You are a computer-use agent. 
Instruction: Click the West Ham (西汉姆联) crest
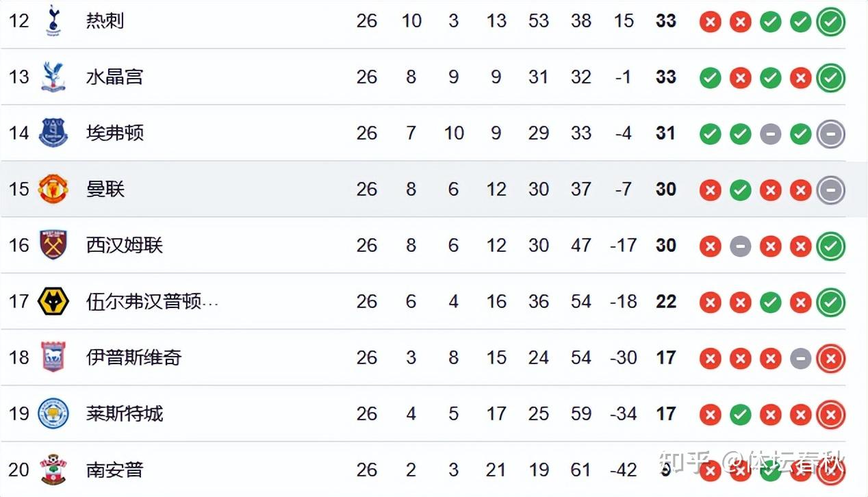(53, 245)
